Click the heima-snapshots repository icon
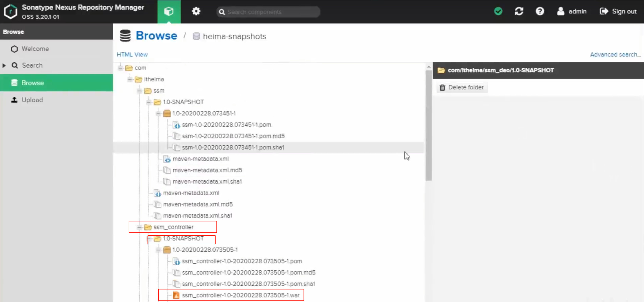 tap(196, 36)
